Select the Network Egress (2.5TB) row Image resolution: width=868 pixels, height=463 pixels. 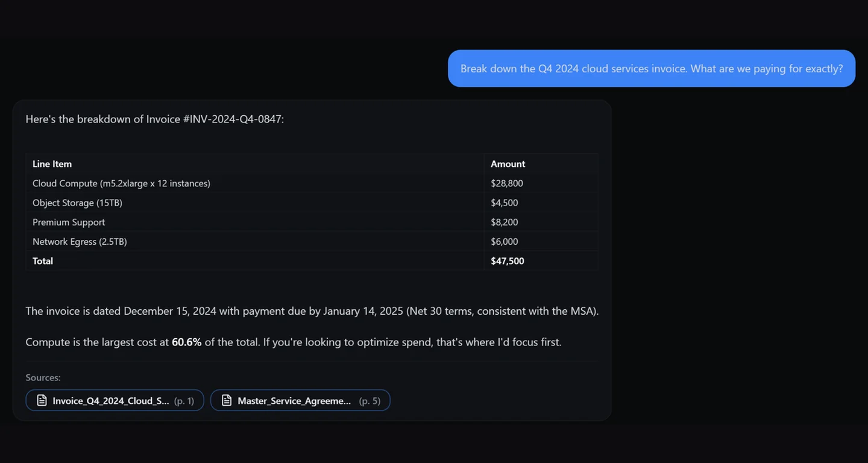(80, 241)
